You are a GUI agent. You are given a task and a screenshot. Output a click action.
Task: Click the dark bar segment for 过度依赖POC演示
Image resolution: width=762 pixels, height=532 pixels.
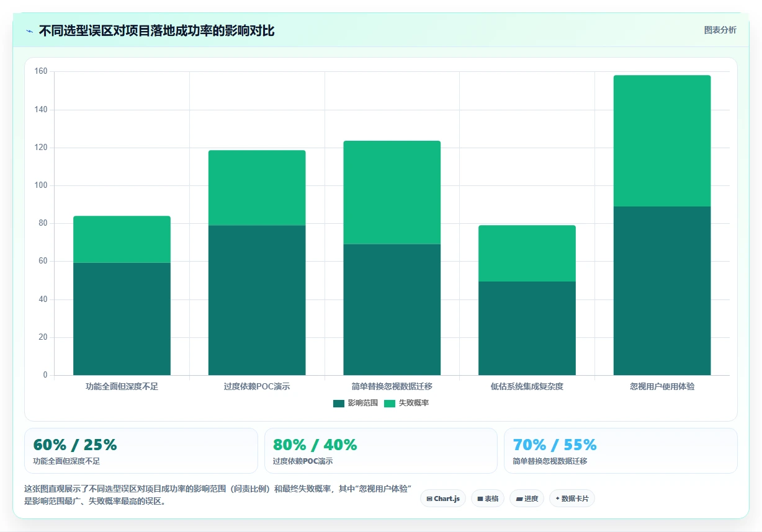pos(257,300)
